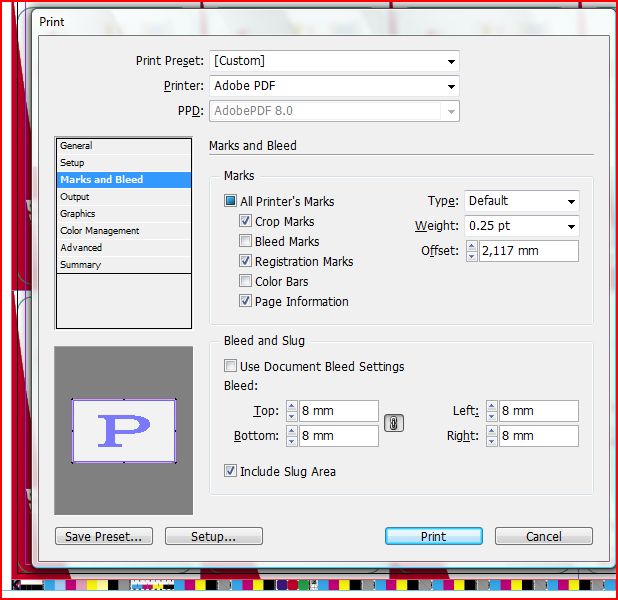This screenshot has height=600, width=618.
Task: Click the disabled PPD dropdown arrow
Action: click(451, 111)
